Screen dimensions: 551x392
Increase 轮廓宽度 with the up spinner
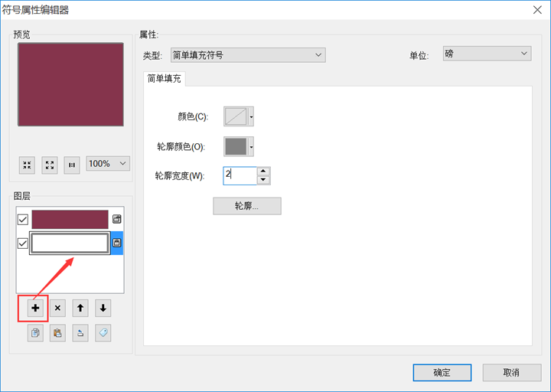(x=263, y=171)
